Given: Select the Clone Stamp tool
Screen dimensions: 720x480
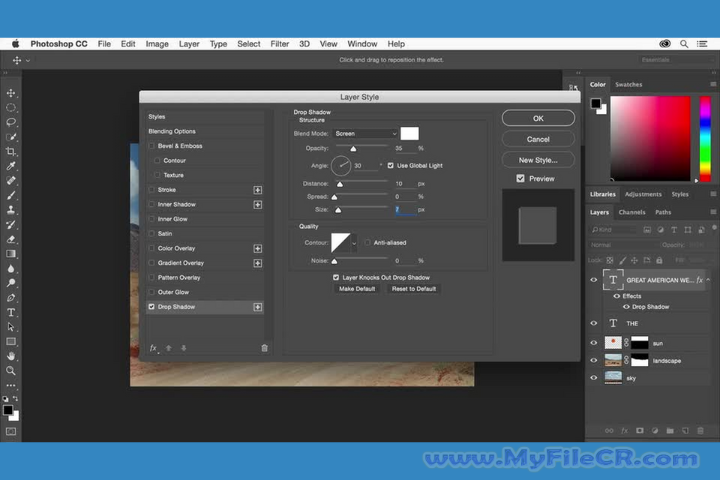Looking at the screenshot, I should pyautogui.click(x=11, y=210).
